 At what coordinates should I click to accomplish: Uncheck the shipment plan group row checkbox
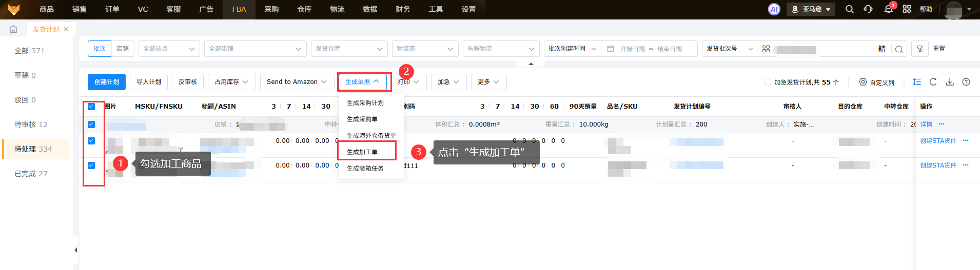click(x=91, y=124)
